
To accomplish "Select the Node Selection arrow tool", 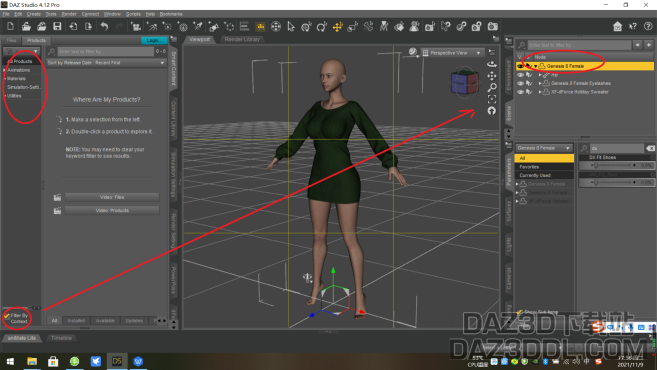I will (291, 27).
